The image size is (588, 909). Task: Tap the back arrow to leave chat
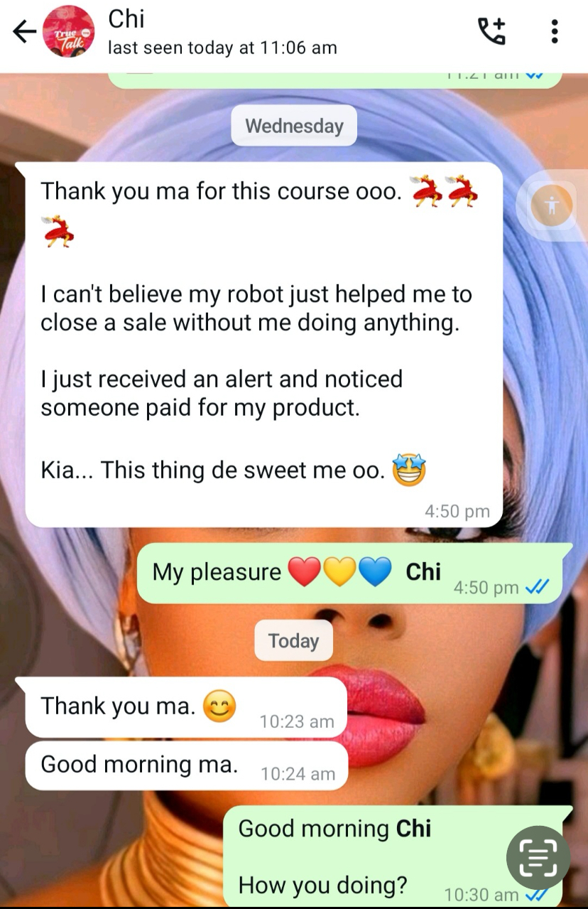pos(24,31)
